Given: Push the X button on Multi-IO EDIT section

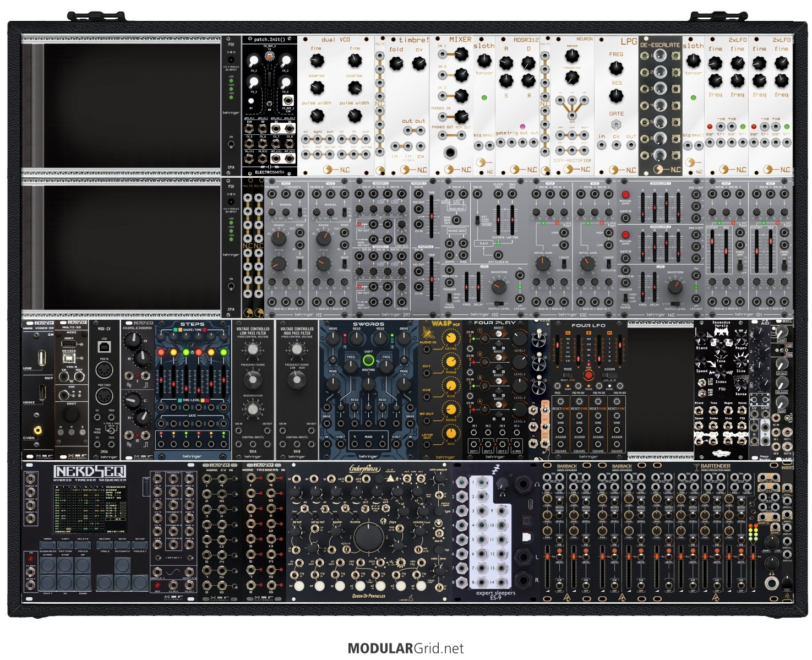Looking at the screenshot, I should click(61, 432).
